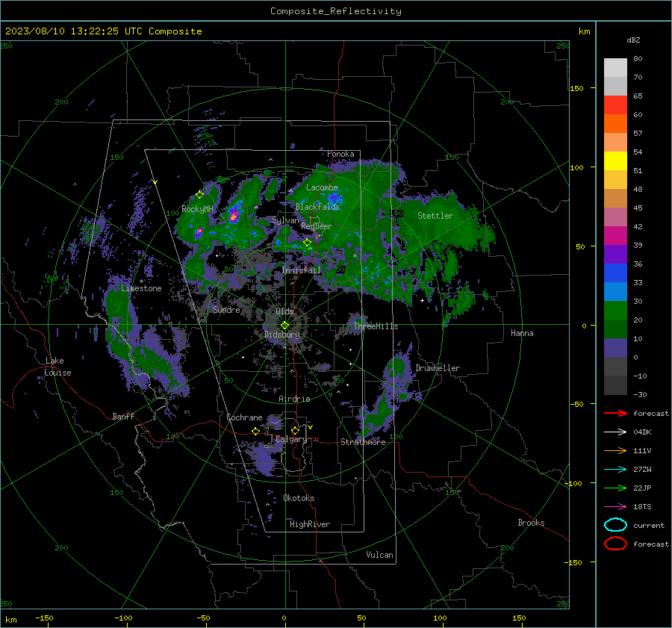Click the red forecast arrow in legend
Viewport: 672px width, 628px height.
click(x=615, y=413)
